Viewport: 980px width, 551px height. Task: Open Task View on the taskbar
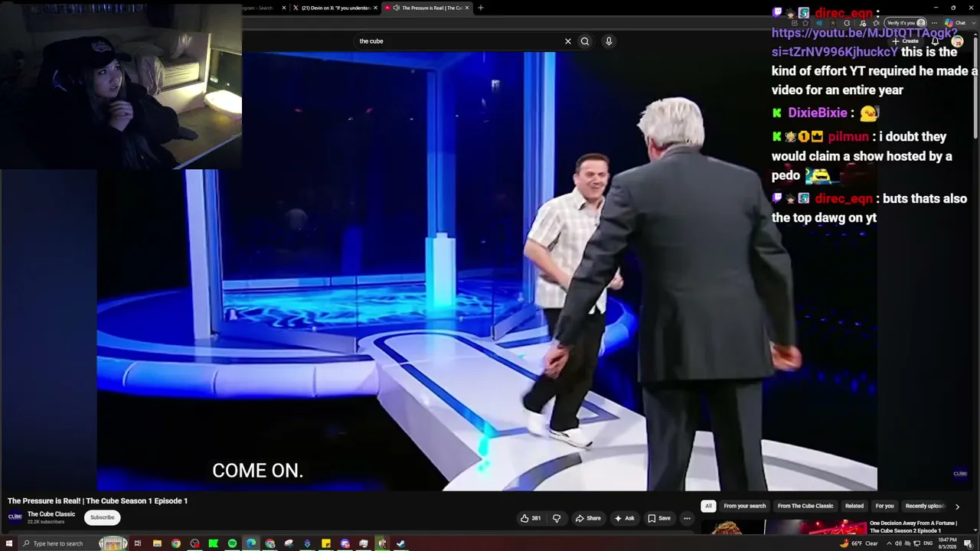point(138,543)
